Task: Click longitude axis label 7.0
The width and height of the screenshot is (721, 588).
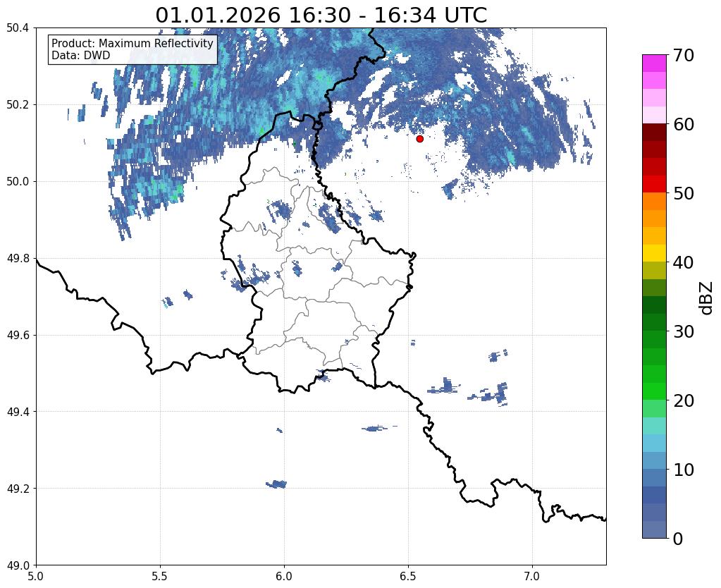Action: [532, 576]
